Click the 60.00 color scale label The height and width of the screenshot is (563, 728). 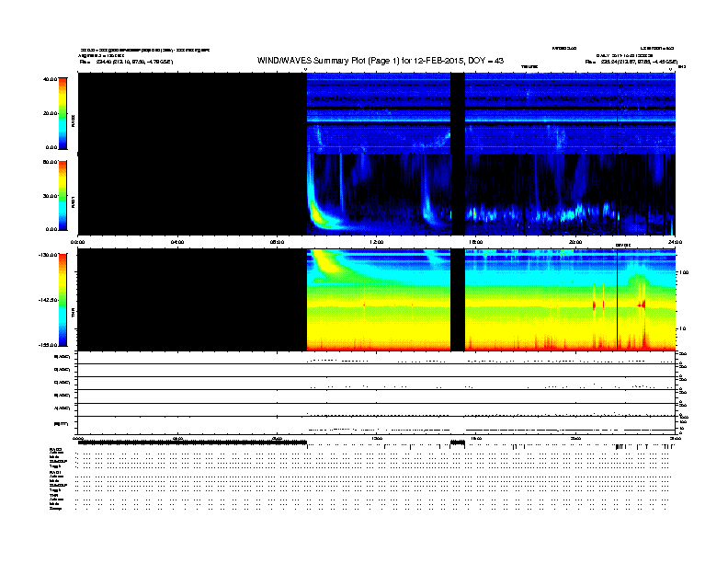click(50, 162)
